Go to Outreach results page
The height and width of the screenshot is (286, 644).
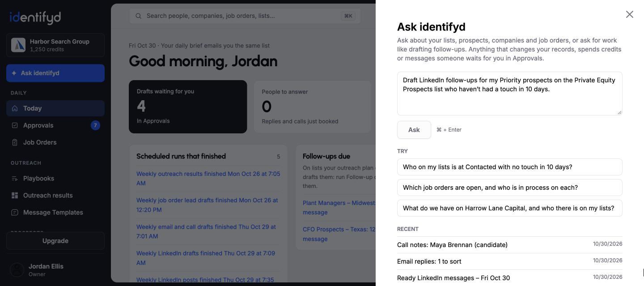point(55,195)
